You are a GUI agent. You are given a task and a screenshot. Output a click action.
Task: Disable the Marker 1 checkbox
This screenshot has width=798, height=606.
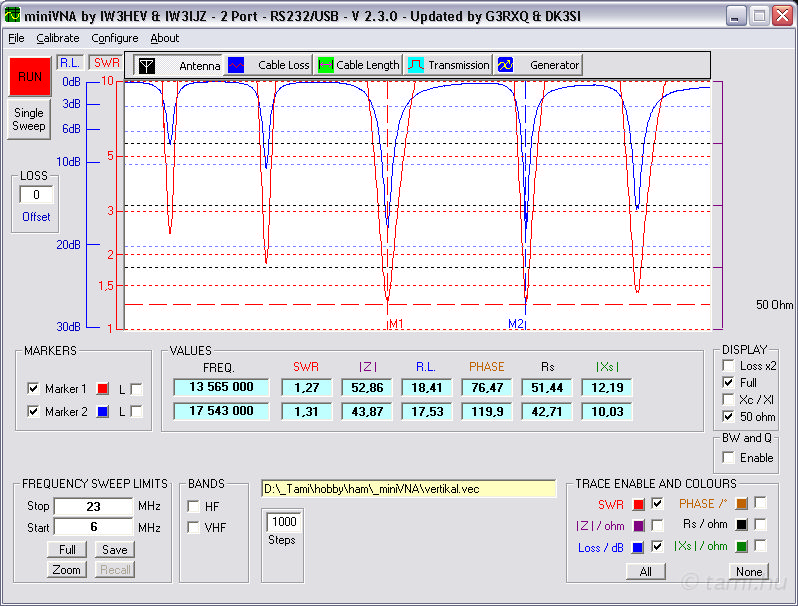pos(33,389)
